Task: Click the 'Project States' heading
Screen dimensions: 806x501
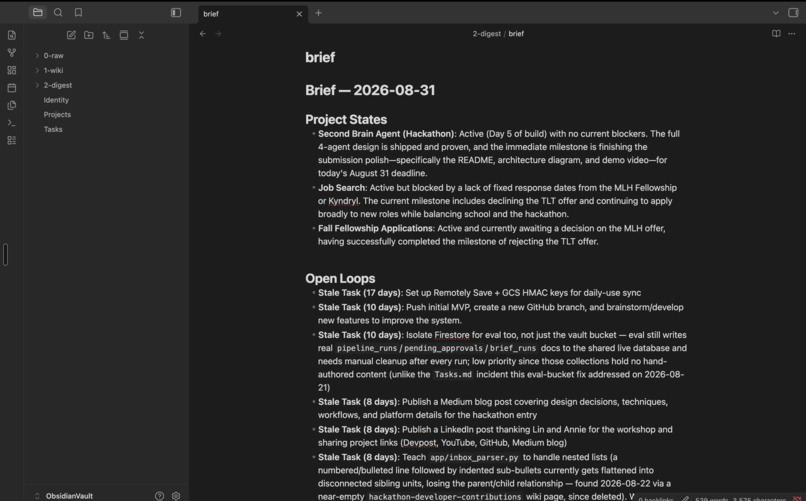Action: coord(346,120)
